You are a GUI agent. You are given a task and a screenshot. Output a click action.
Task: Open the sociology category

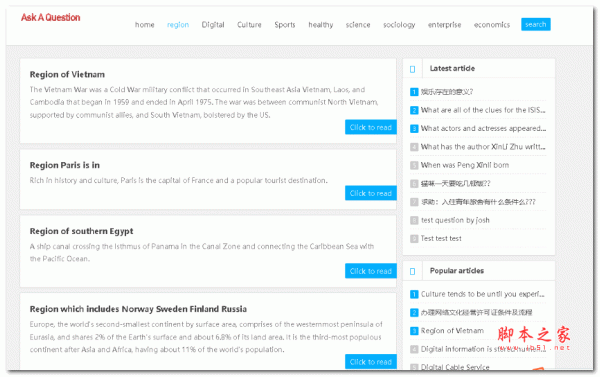coord(399,25)
